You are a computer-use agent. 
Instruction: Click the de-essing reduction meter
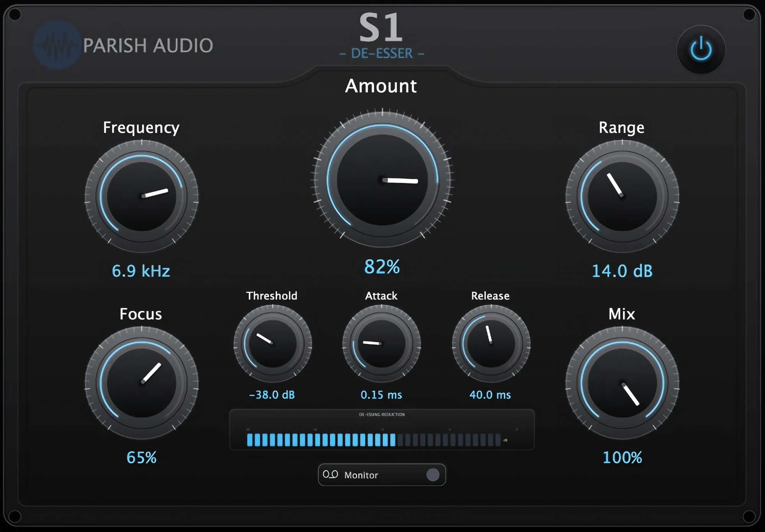pyautogui.click(x=382, y=430)
